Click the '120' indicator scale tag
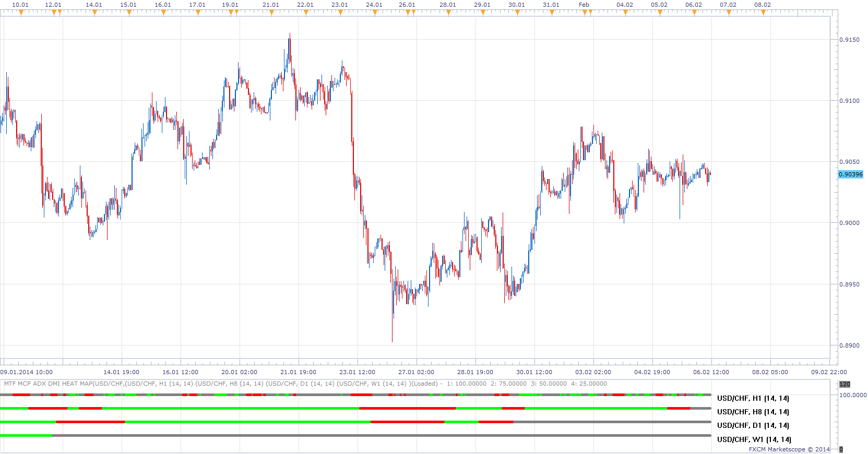The image size is (868, 454). coord(845,384)
